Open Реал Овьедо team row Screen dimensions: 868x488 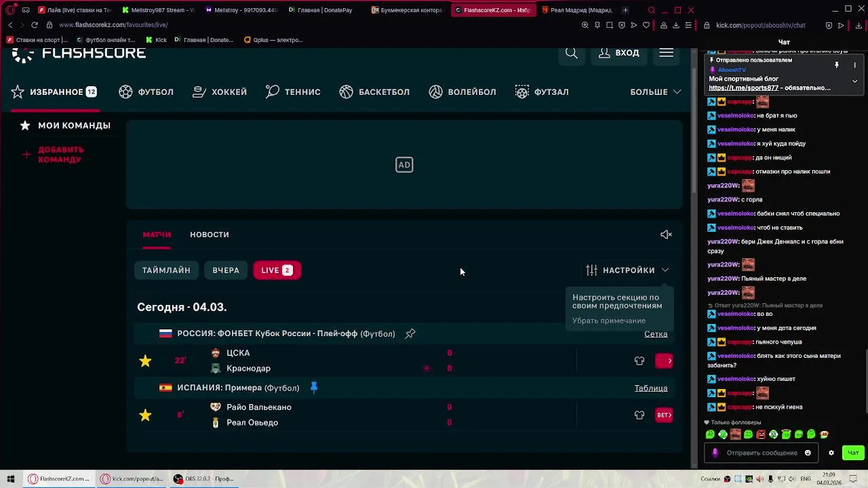coord(252,423)
